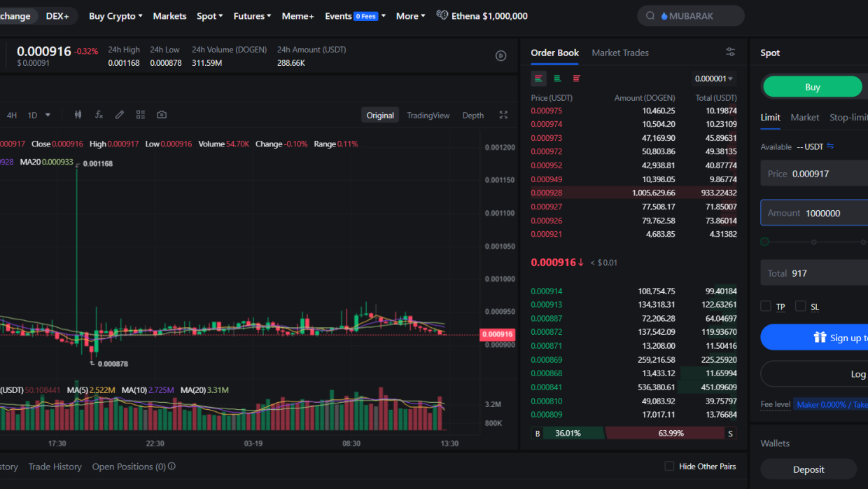Click the Log in button

pyautogui.click(x=814, y=374)
